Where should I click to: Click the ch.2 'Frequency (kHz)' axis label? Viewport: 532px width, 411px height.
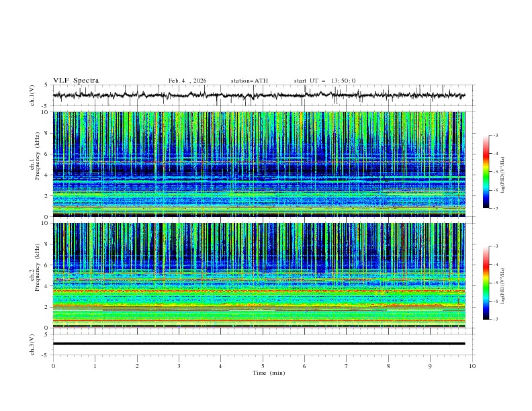(x=38, y=267)
